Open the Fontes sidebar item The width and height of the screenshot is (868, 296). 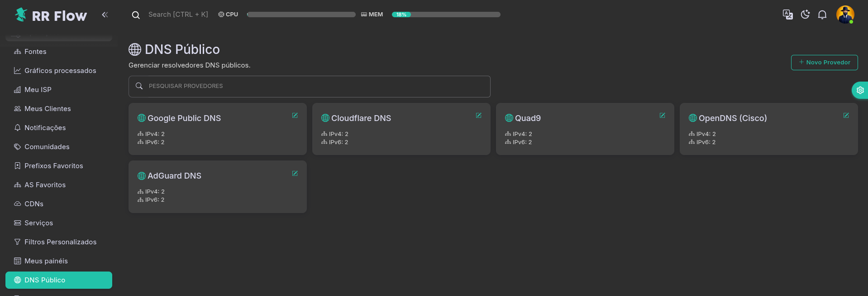(x=35, y=52)
